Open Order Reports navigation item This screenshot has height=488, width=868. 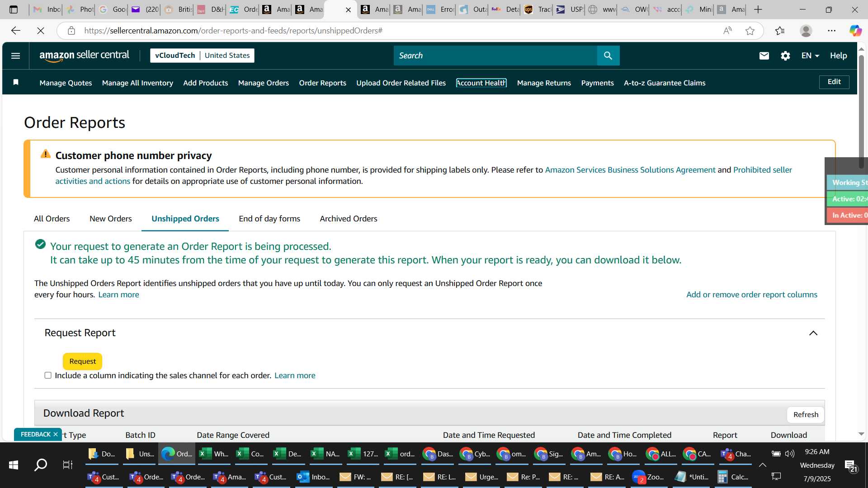coord(323,83)
